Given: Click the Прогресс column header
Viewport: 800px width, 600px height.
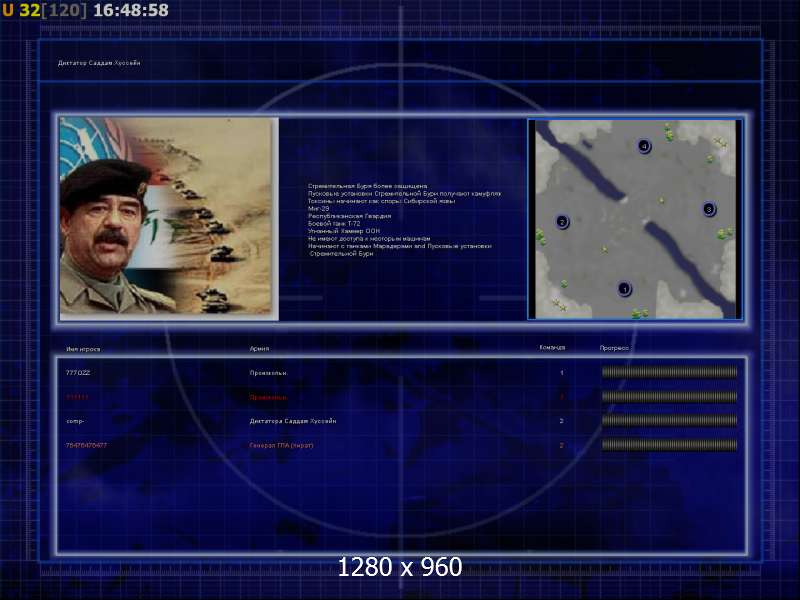Looking at the screenshot, I should [614, 348].
